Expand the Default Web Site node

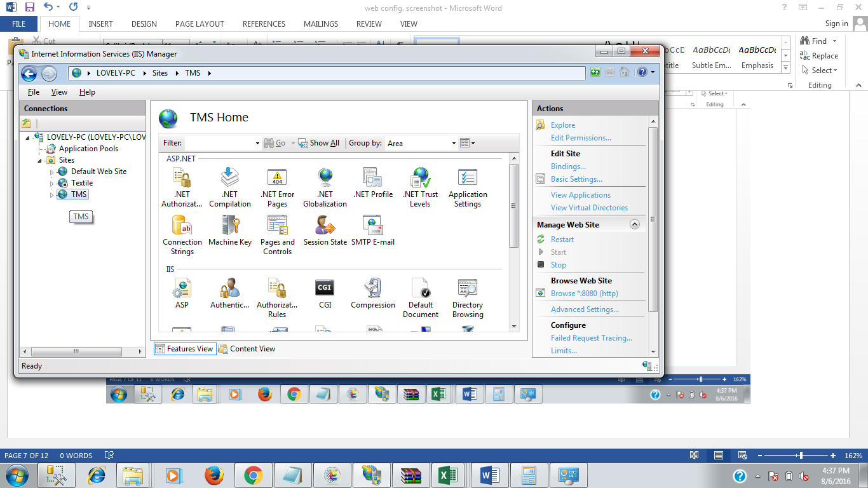pos(52,172)
